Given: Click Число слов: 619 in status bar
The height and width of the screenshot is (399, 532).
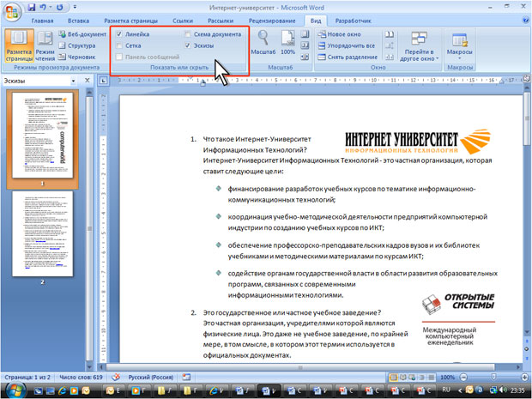Looking at the screenshot, I should tap(81, 378).
